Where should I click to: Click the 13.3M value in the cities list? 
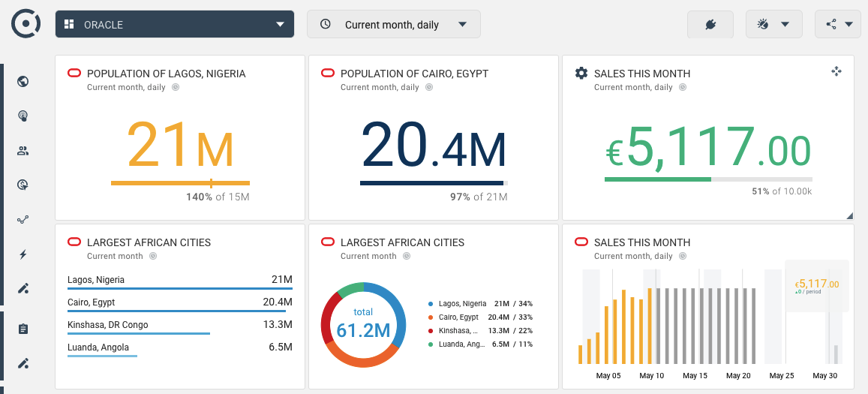point(278,324)
